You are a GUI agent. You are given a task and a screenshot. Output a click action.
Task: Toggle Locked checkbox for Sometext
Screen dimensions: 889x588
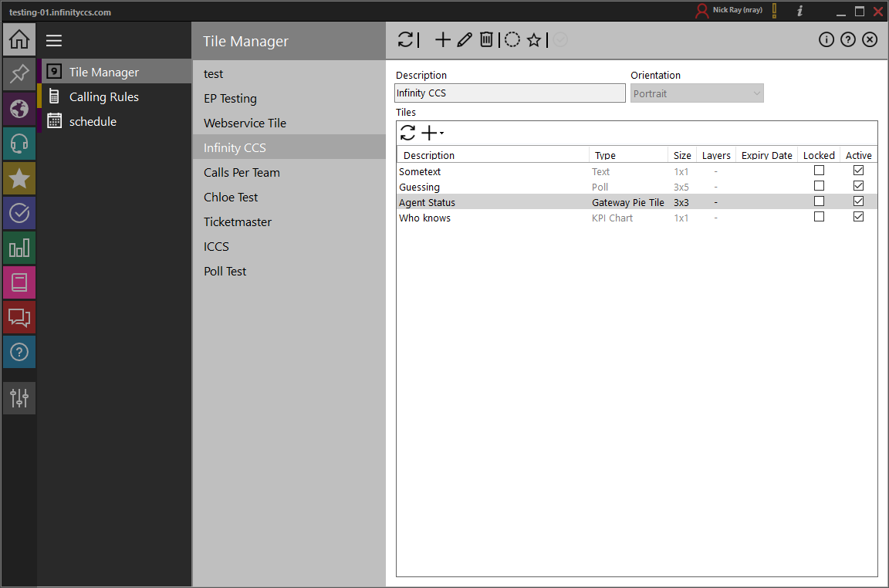pyautogui.click(x=819, y=170)
